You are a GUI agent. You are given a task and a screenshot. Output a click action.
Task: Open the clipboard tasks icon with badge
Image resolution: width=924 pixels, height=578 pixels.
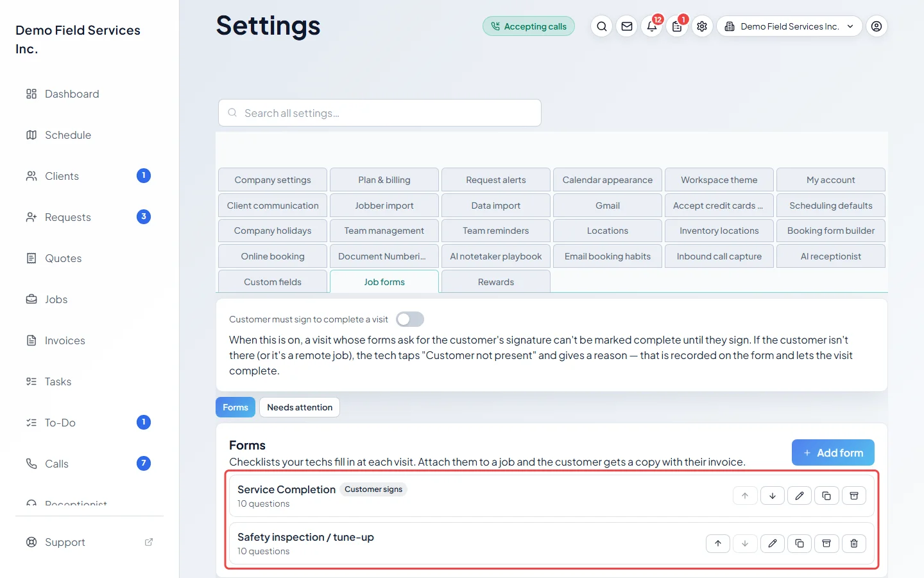pyautogui.click(x=677, y=26)
